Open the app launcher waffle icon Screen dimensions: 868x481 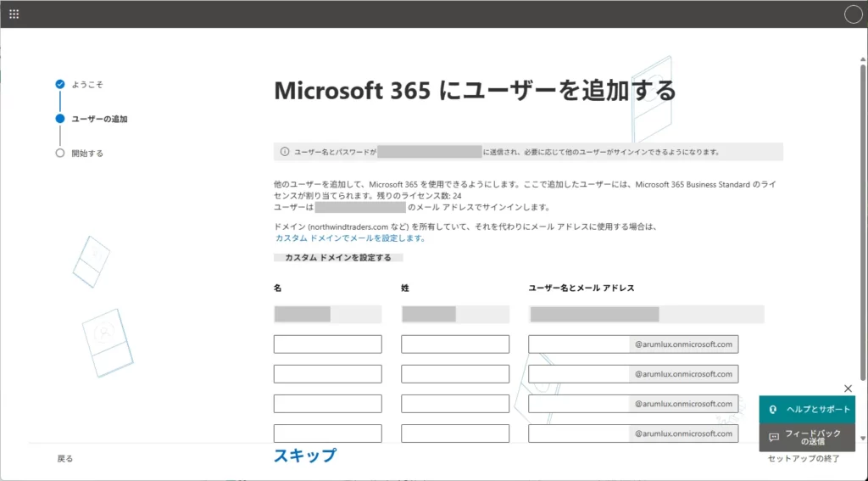[14, 14]
